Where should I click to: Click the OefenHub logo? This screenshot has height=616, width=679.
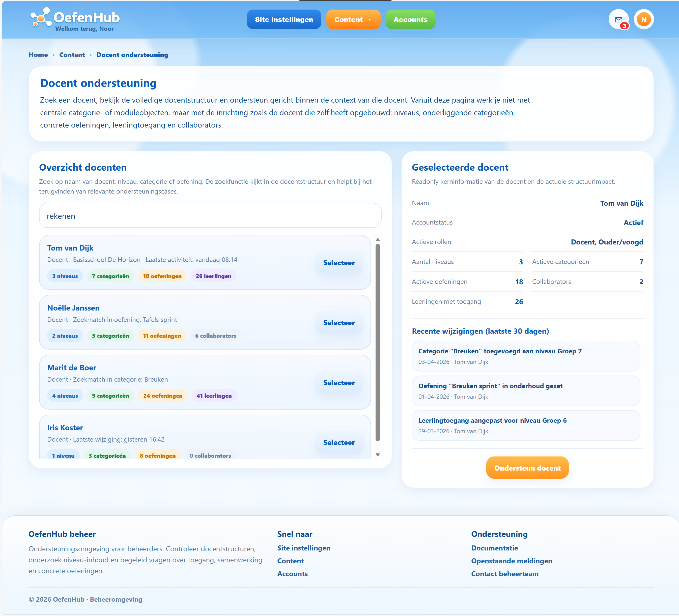[x=75, y=19]
